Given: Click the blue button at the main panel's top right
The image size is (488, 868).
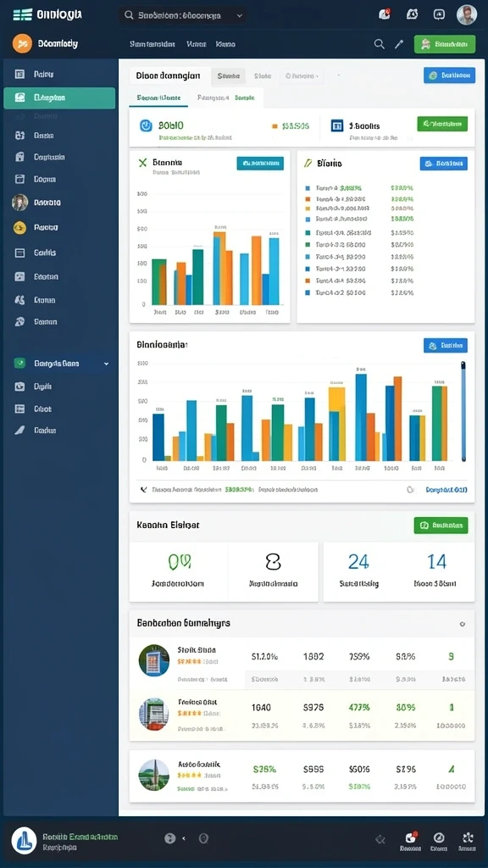Looking at the screenshot, I should coord(449,75).
